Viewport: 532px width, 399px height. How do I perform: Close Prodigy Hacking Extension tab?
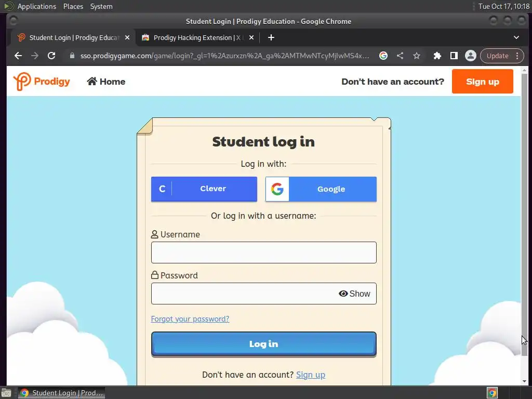[251, 37]
